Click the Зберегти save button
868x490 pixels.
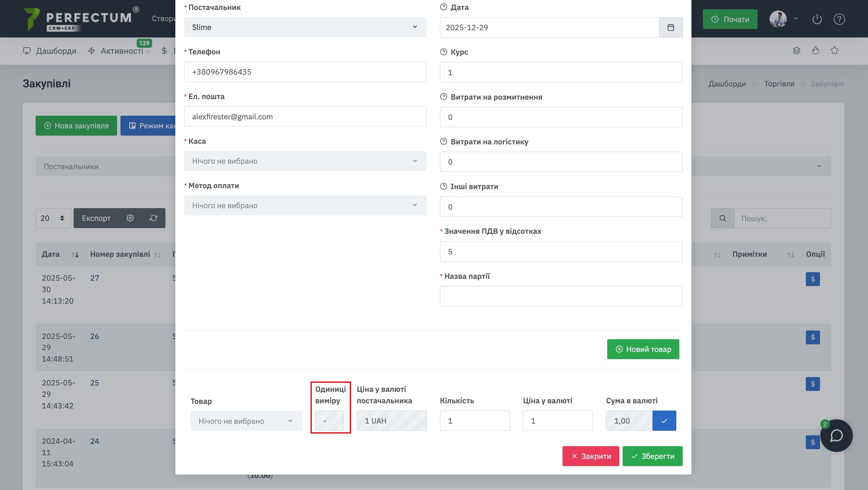point(652,456)
